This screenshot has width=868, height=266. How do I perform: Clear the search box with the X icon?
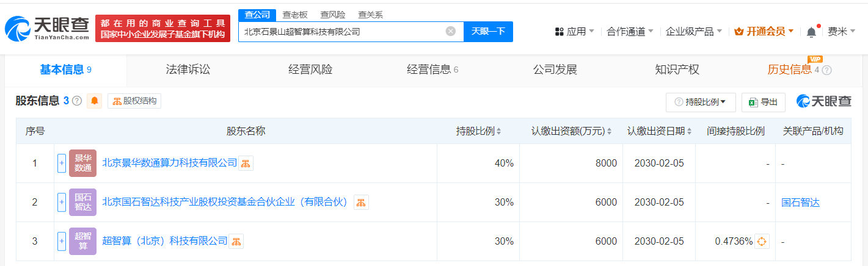click(451, 31)
